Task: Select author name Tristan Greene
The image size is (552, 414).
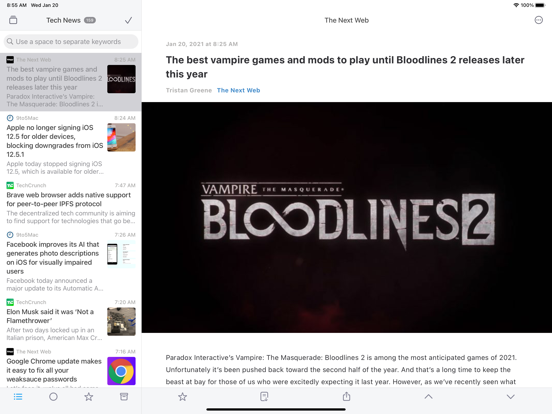Action: [189, 90]
